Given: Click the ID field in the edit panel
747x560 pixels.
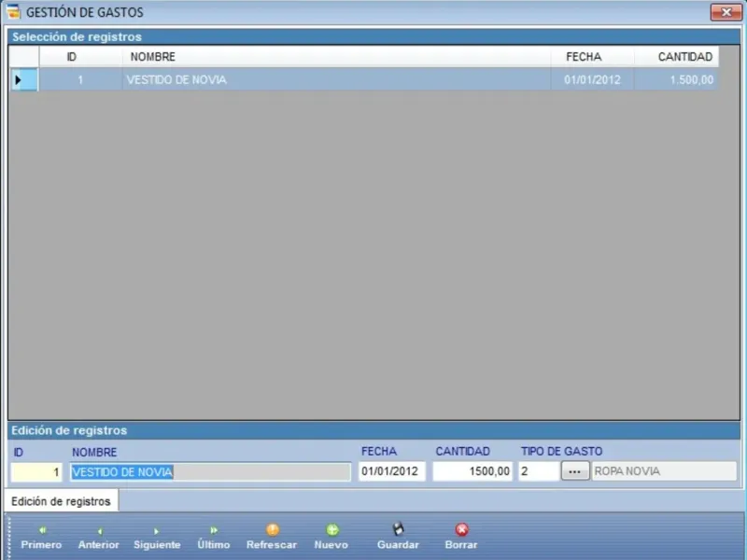Looking at the screenshot, I should point(36,472).
